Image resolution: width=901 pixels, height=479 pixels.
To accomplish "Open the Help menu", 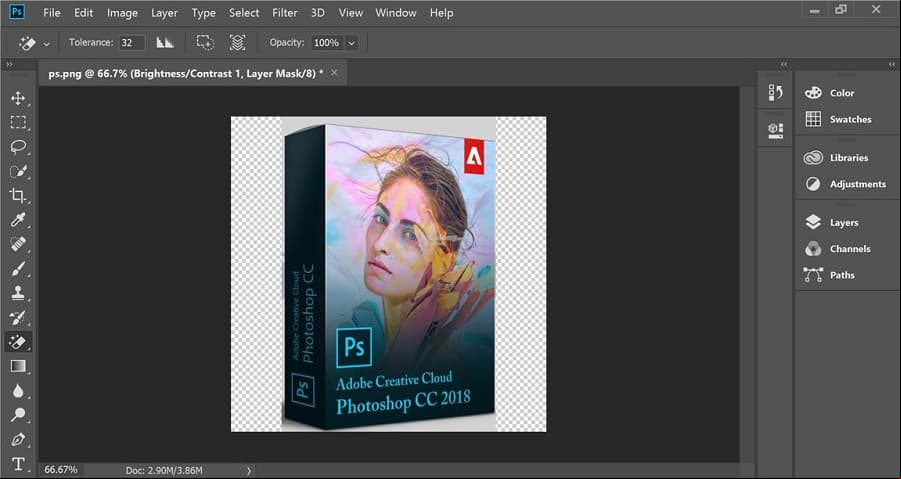I will point(441,13).
